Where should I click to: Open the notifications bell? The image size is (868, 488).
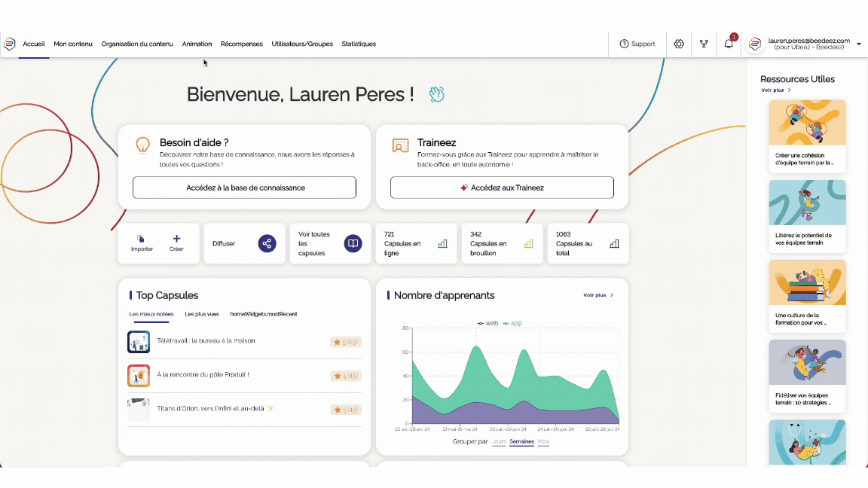pyautogui.click(x=729, y=44)
